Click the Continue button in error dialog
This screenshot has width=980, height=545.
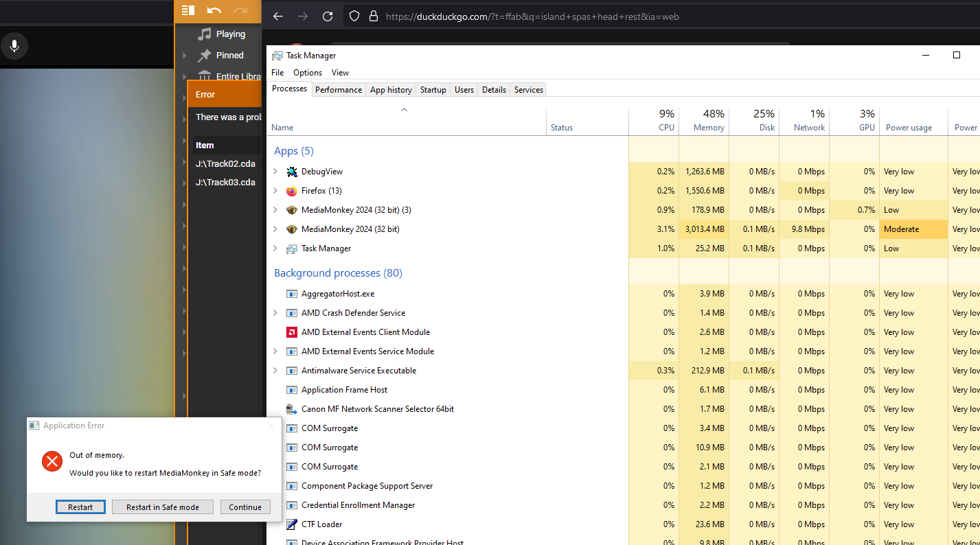click(245, 507)
